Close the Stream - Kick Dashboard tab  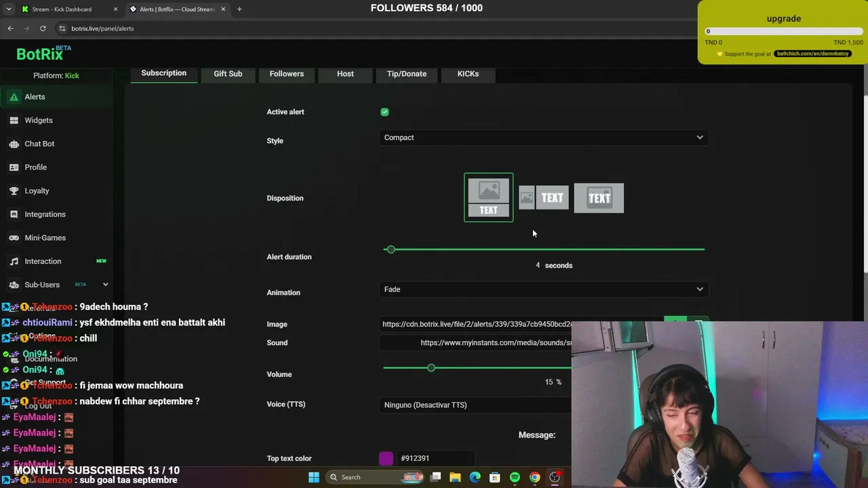115,9
